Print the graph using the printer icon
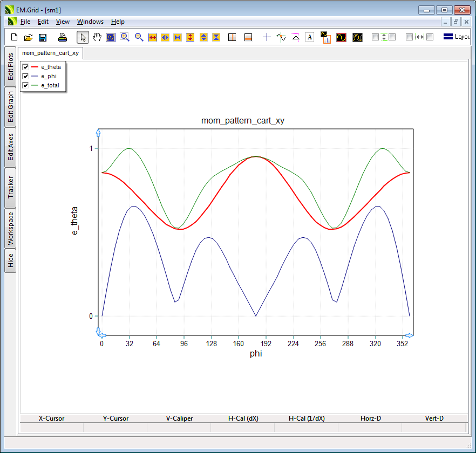Screen dimensions: 476x453 [63, 37]
